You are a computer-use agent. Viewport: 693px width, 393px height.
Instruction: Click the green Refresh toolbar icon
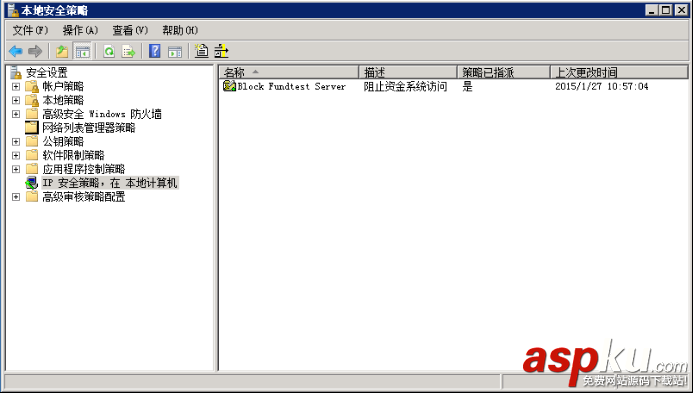[109, 51]
